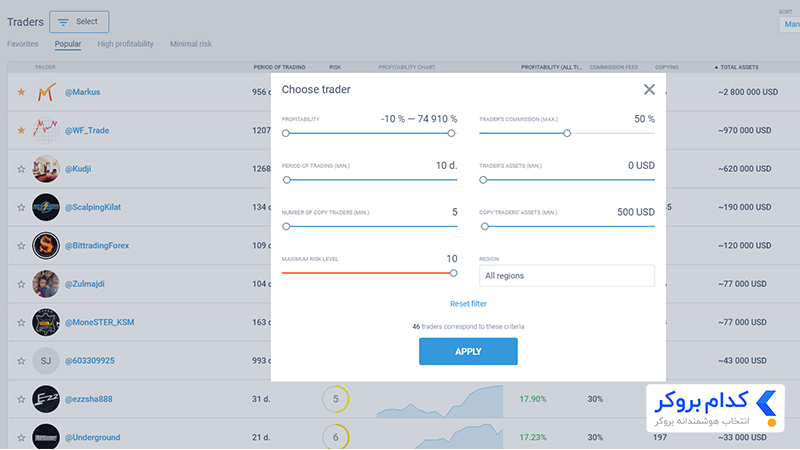
Task: Click the APPLY button
Action: 468,352
